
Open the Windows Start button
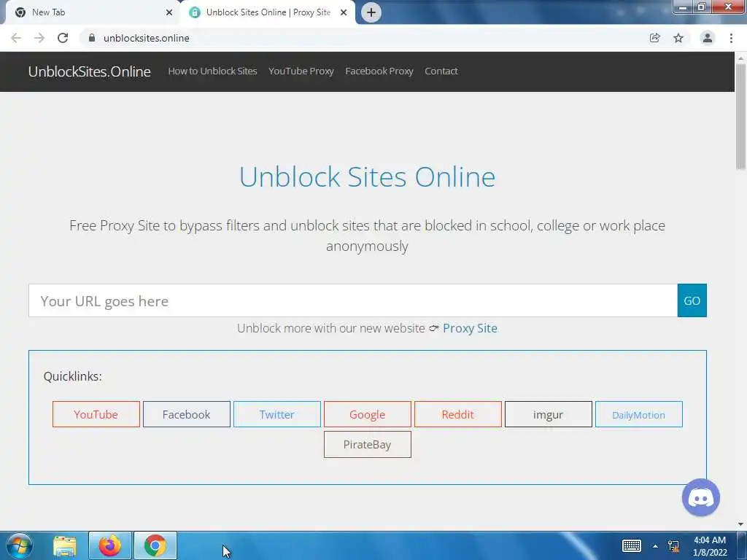coord(20,545)
